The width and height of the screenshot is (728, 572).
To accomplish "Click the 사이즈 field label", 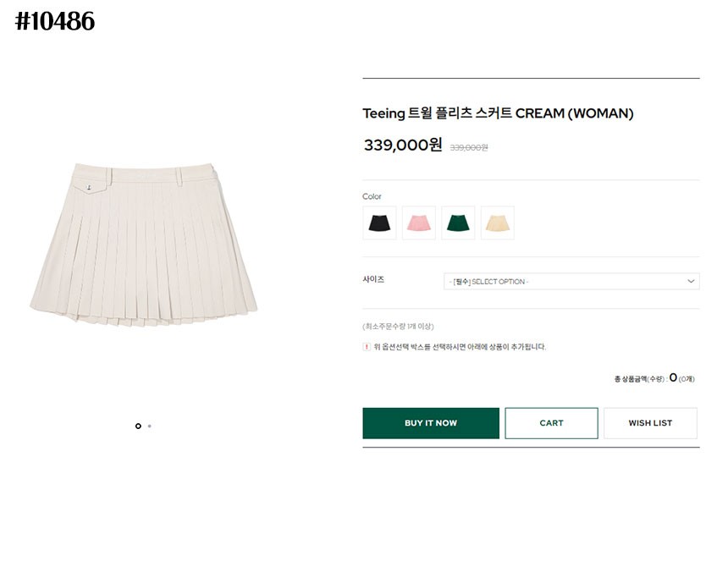I will 373,279.
